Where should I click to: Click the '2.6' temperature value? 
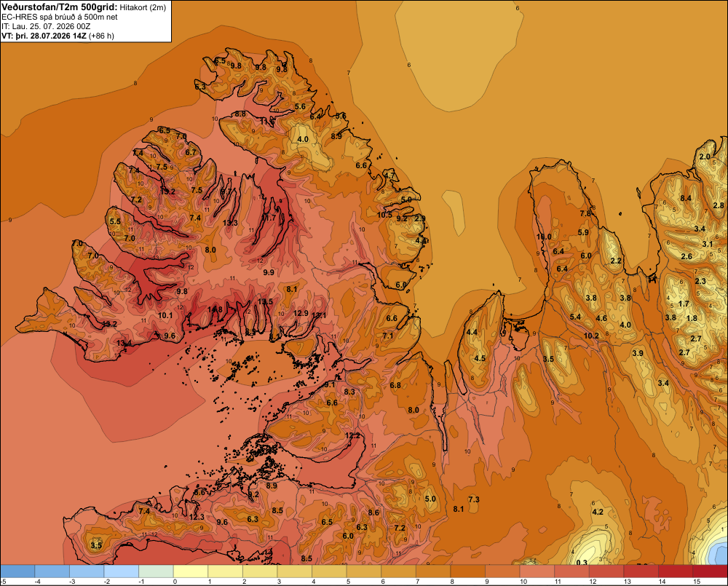(687, 257)
